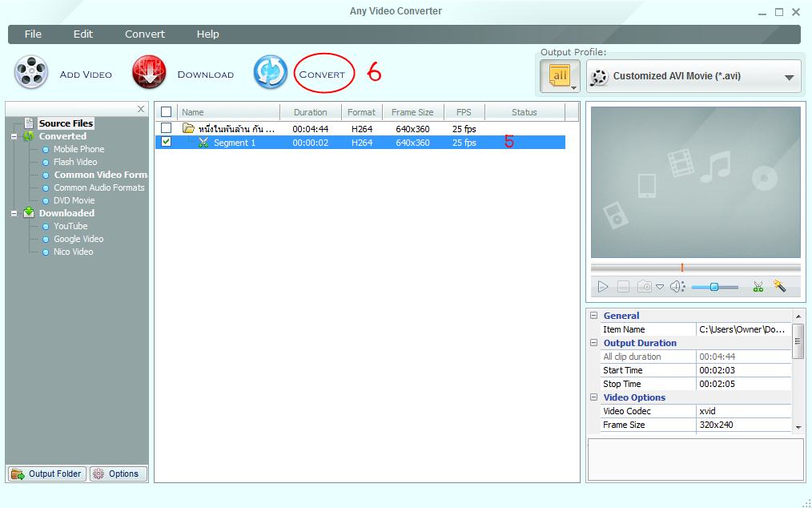Click the 'all' output profile category icon
The height and width of the screenshot is (508, 812).
pos(560,76)
